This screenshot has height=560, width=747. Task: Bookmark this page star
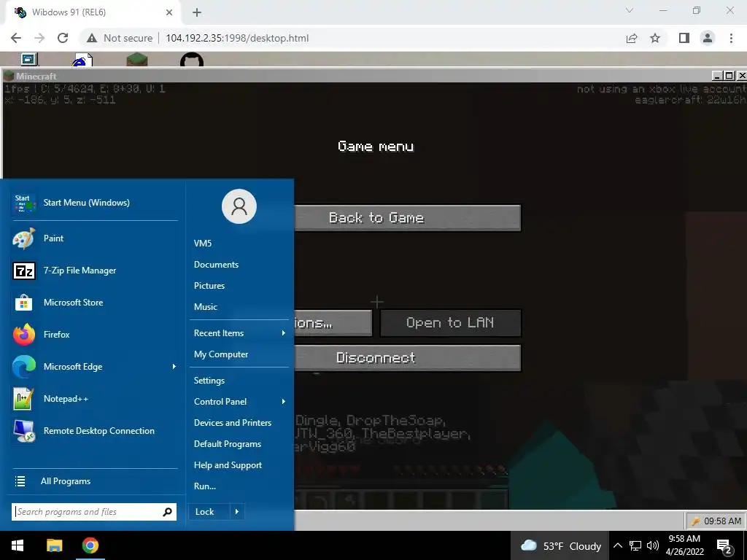(655, 38)
